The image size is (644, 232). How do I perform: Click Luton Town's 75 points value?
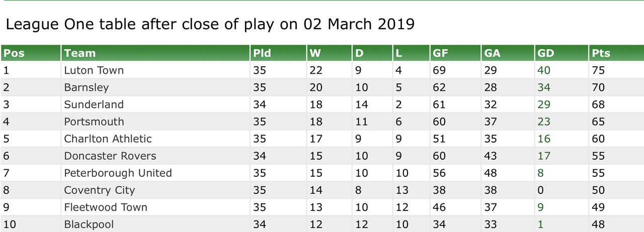598,70
